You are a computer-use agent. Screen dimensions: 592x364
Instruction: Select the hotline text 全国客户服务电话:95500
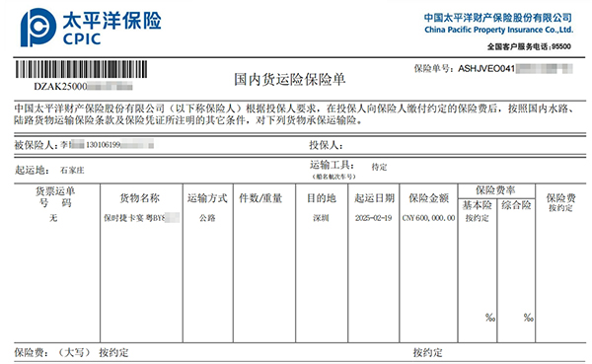[529, 46]
